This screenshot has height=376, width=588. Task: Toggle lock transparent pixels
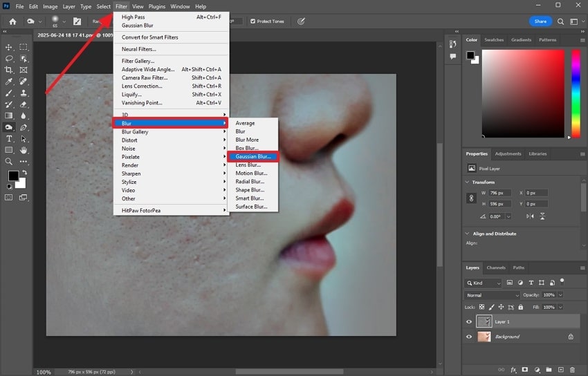coord(481,307)
